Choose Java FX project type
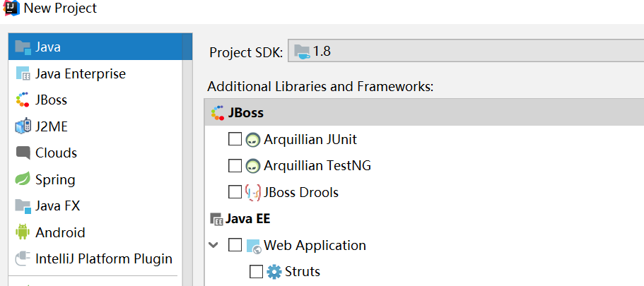The image size is (644, 286). pyautogui.click(x=95, y=205)
